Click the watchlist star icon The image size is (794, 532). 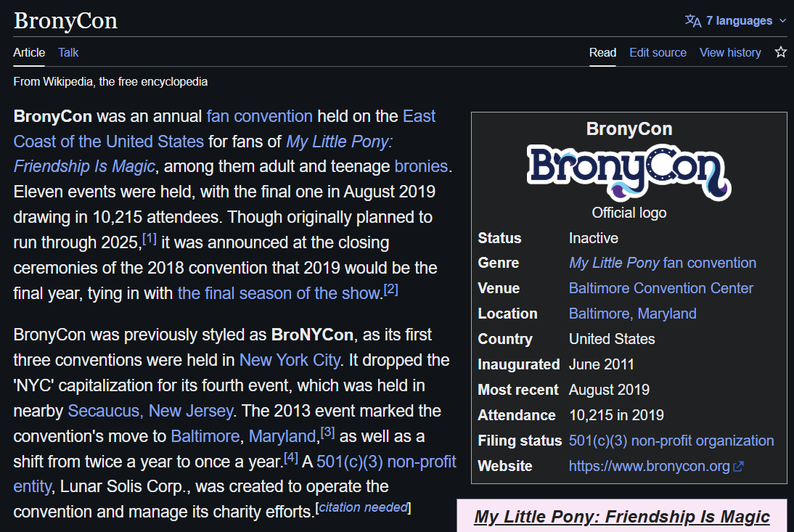780,52
